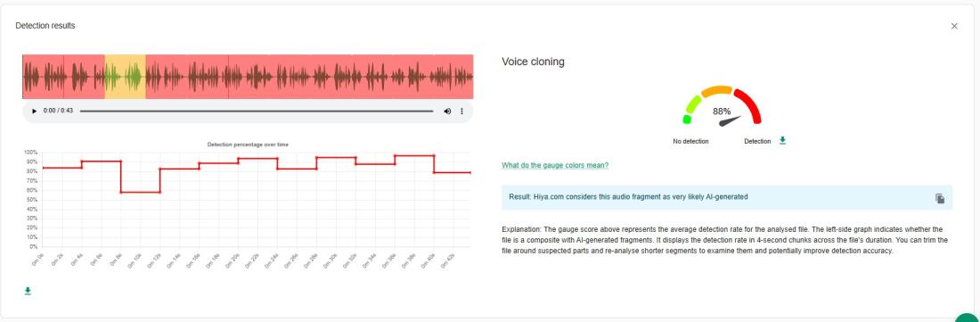Copy the result text to clipboard
This screenshot has width=980, height=322.
(x=940, y=198)
